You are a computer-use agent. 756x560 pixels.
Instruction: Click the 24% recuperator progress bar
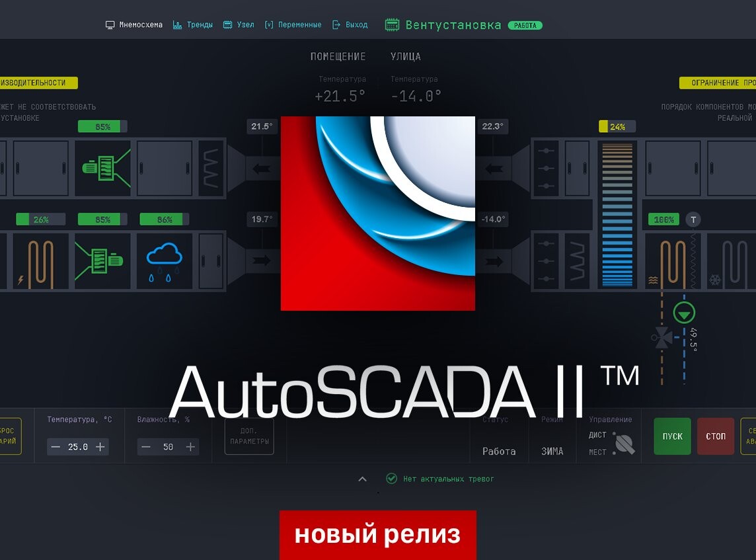click(617, 126)
